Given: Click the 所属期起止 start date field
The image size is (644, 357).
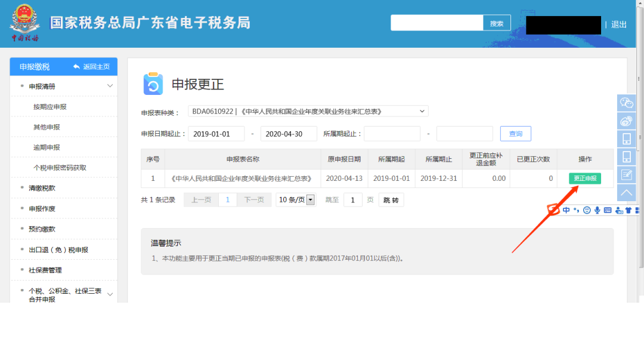Looking at the screenshot, I should pyautogui.click(x=392, y=134).
